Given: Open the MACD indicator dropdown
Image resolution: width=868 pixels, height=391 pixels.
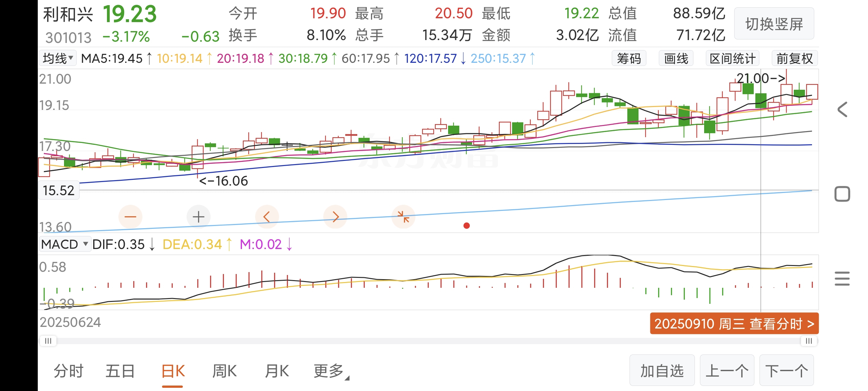Looking at the screenshot, I should [x=65, y=244].
